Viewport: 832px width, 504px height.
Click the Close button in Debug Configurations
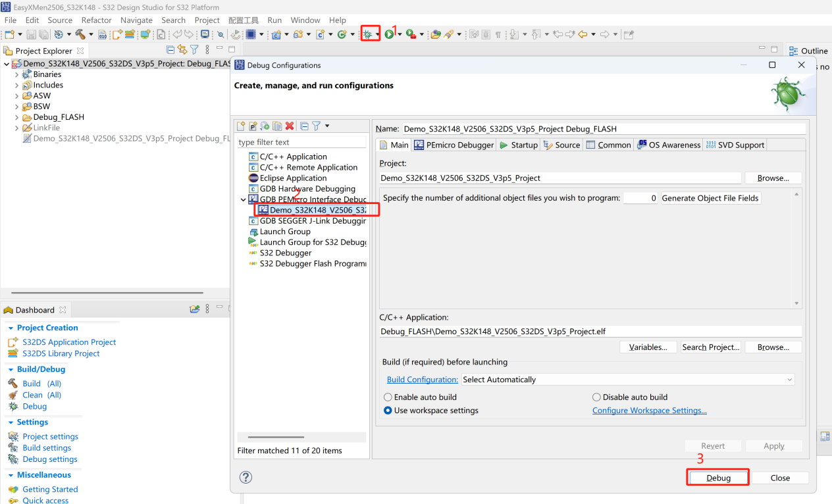coord(780,478)
